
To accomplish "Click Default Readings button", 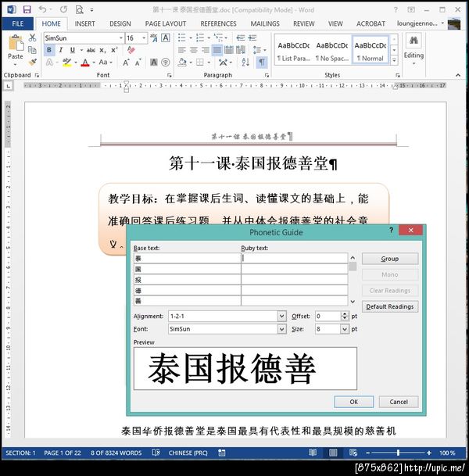I will coord(390,306).
